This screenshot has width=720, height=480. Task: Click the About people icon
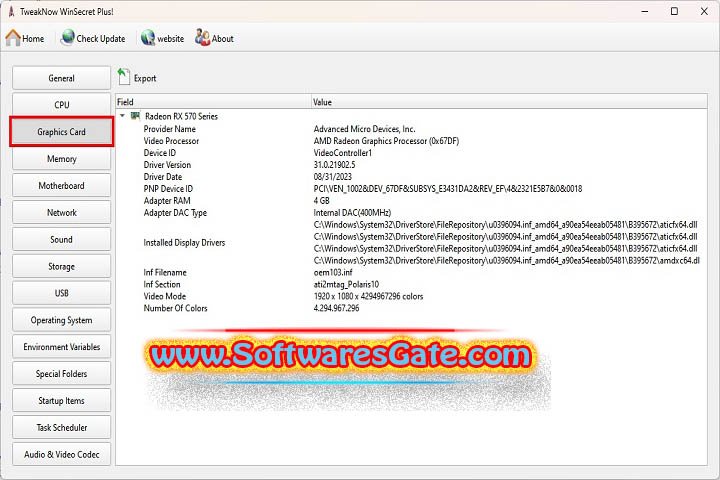[202, 37]
